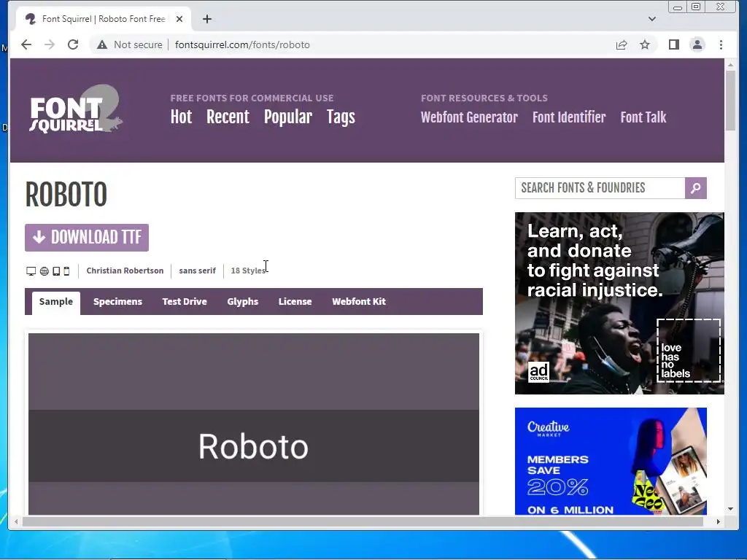Select the Font Squirrel browser tab
This screenshot has height=560, width=747.
(102, 19)
